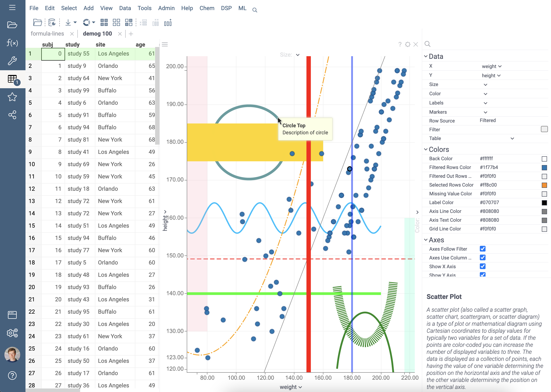Viewport: 551px width, 392px height.
Task: Click the Selected Rows Color orange swatch
Action: coord(544,185)
